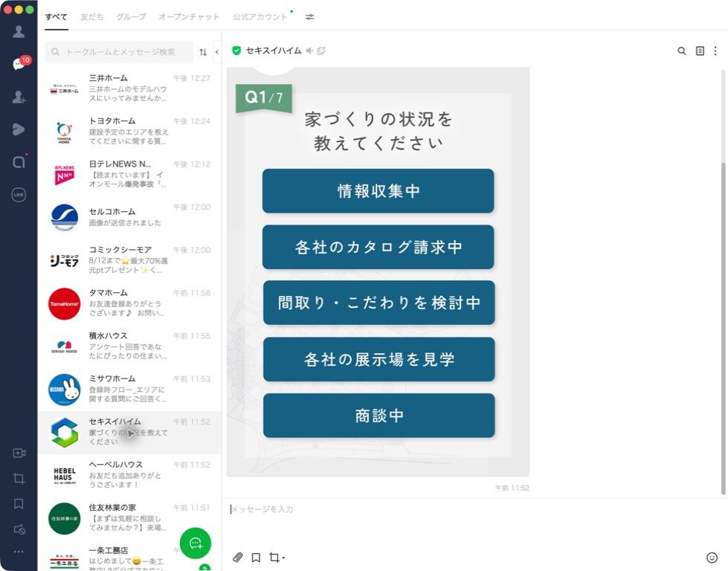728x571 pixels.
Task: Open the OpenChat icon in sidebar
Action: click(x=19, y=161)
